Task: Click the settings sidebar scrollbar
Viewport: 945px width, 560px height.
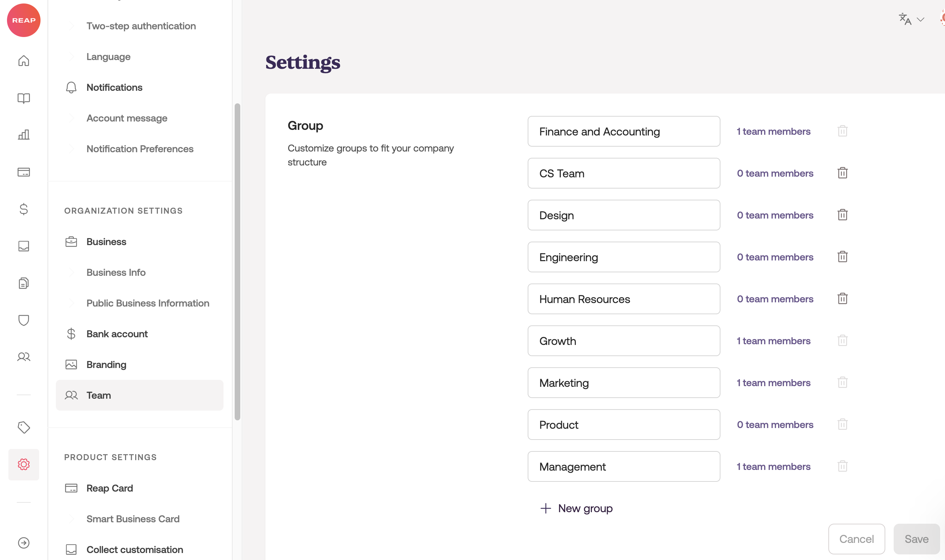Action: (237, 261)
